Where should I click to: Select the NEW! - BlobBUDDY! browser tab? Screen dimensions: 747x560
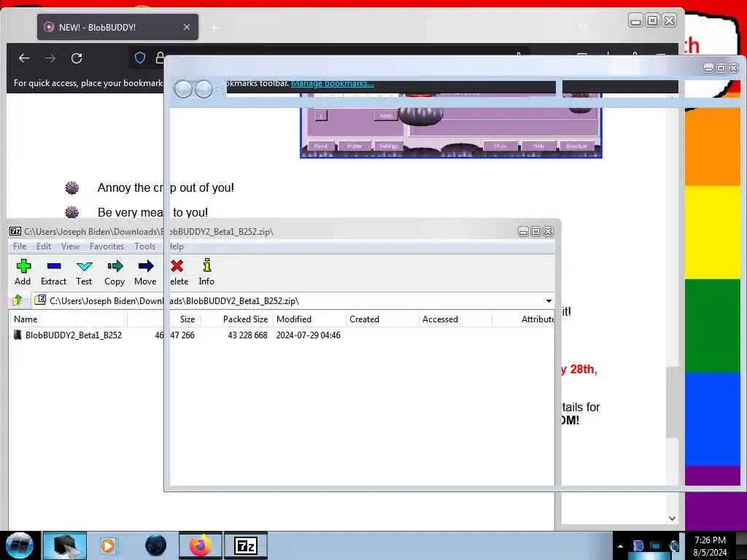117,27
